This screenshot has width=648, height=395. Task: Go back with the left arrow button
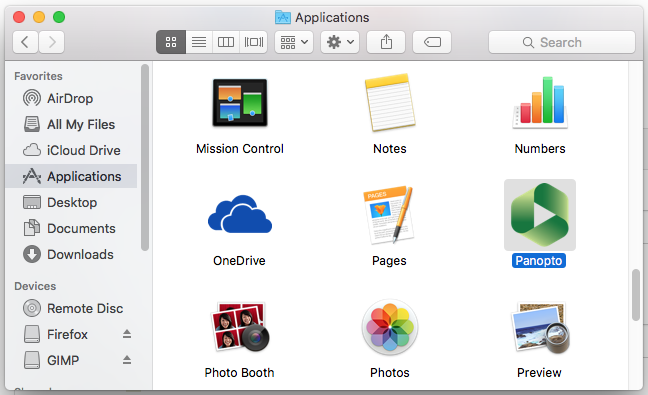click(25, 42)
